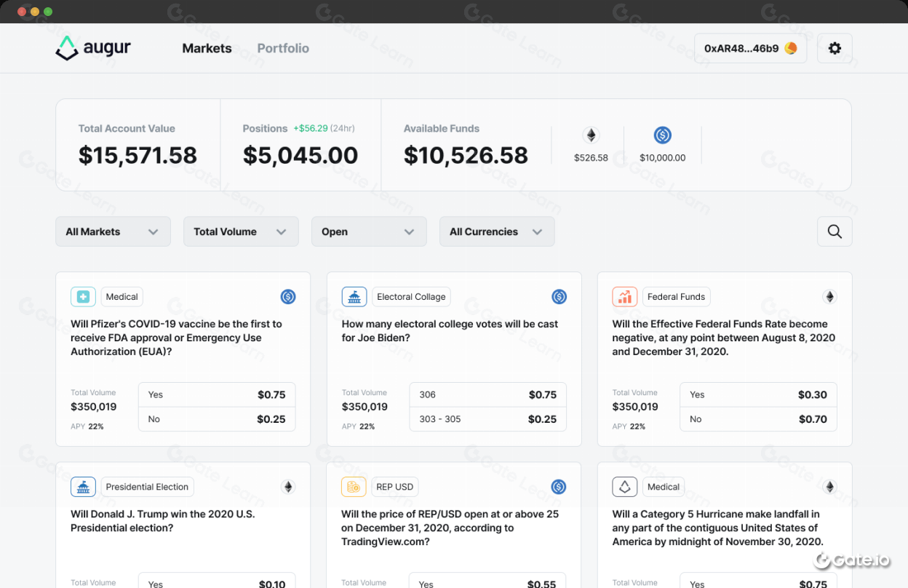
Task: Select Yes $0.10 on Trump election market
Action: click(217, 581)
